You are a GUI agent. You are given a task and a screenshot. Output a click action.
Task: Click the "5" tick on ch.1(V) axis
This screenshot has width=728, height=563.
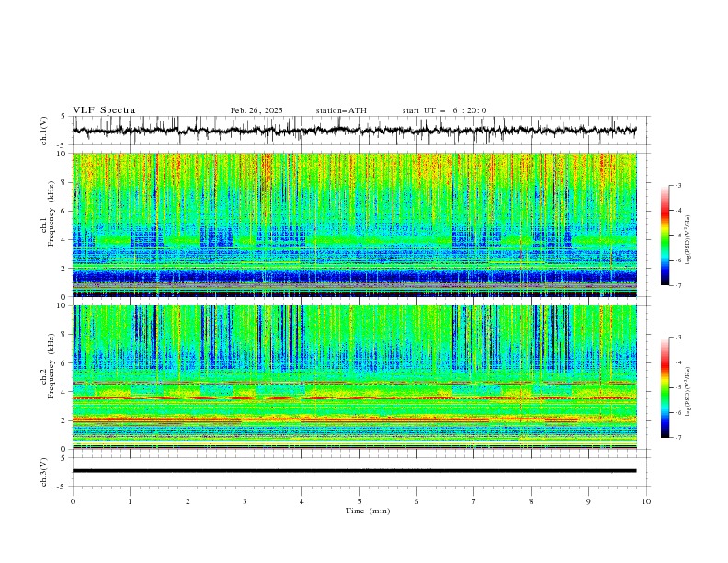(64, 117)
